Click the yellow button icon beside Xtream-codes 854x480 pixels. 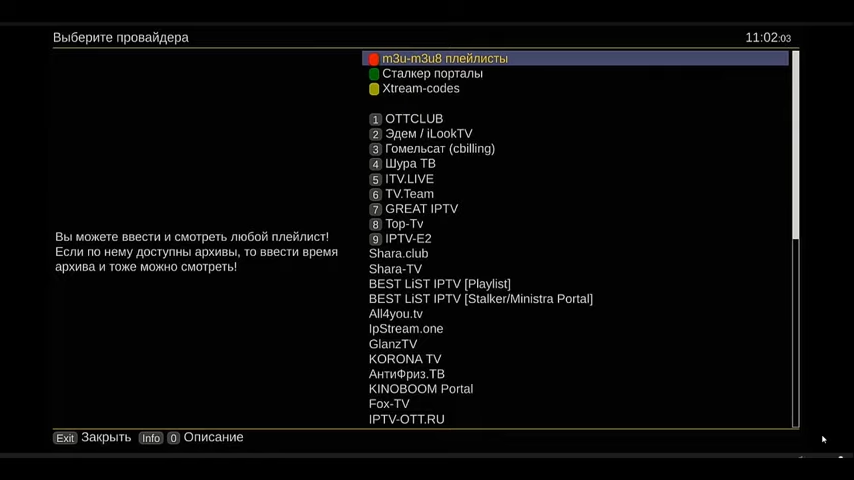(374, 89)
